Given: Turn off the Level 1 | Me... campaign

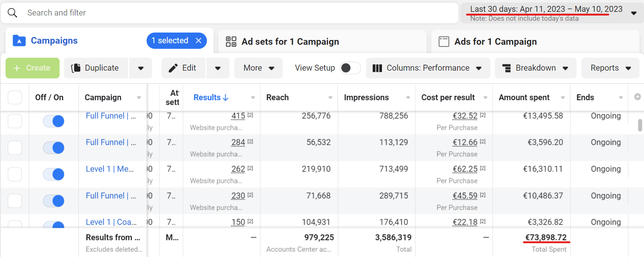Looking at the screenshot, I should pyautogui.click(x=54, y=174).
